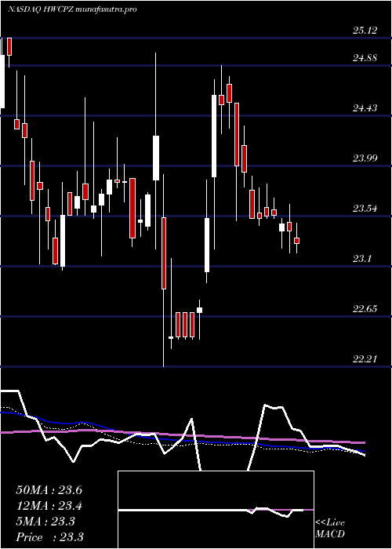Screen dimensions: 392x549
Task: Click the Price : 23.3 readout
Action: [49, 537]
